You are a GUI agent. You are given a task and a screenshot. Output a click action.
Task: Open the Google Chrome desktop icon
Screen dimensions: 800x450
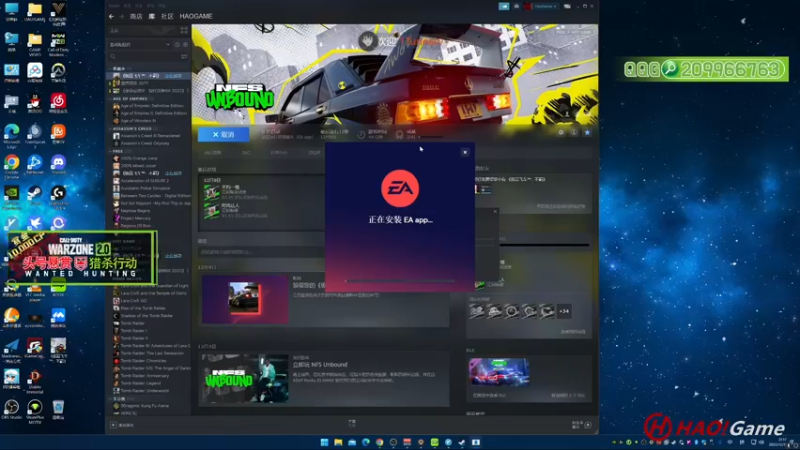click(x=11, y=166)
